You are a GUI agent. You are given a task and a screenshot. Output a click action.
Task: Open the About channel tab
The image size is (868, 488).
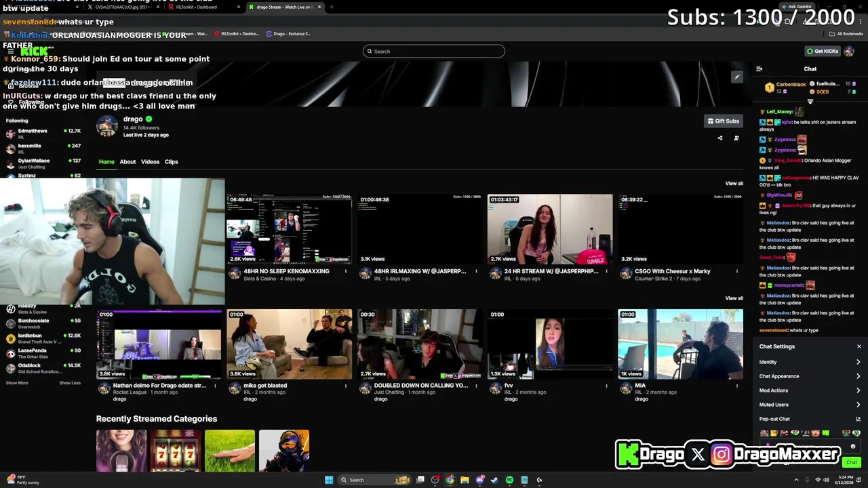(x=127, y=162)
